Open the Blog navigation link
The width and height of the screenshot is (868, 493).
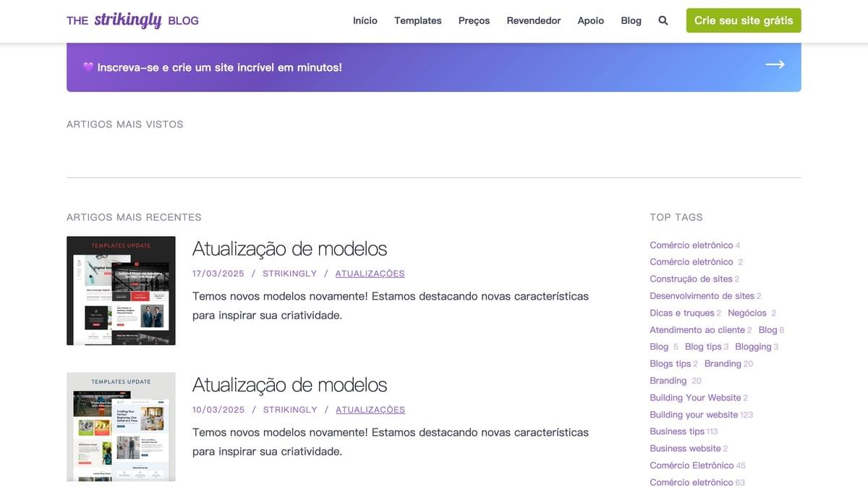tap(631, 20)
